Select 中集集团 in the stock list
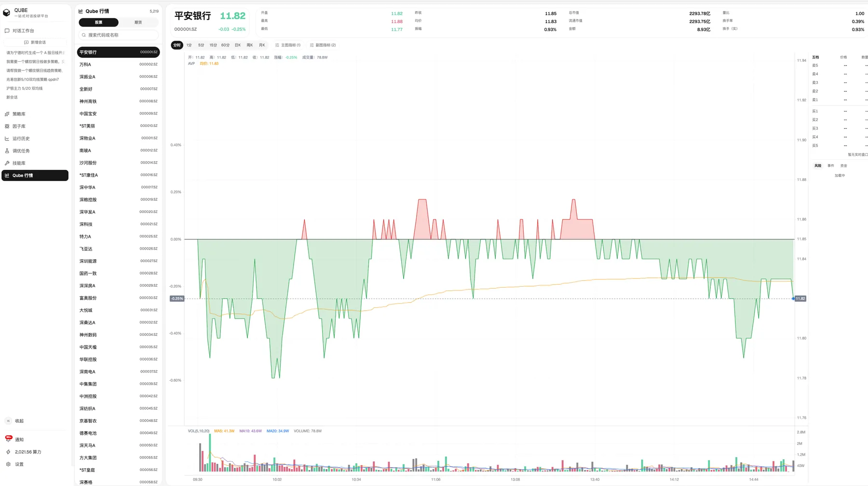Viewport: 868px width, 486px height. tap(119, 384)
